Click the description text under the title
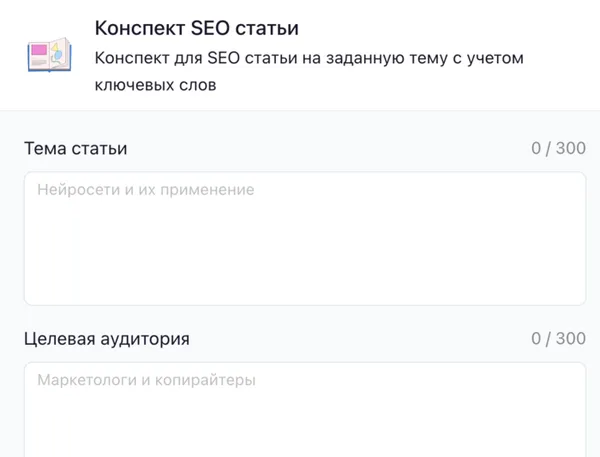This screenshot has height=457, width=600. click(x=310, y=72)
